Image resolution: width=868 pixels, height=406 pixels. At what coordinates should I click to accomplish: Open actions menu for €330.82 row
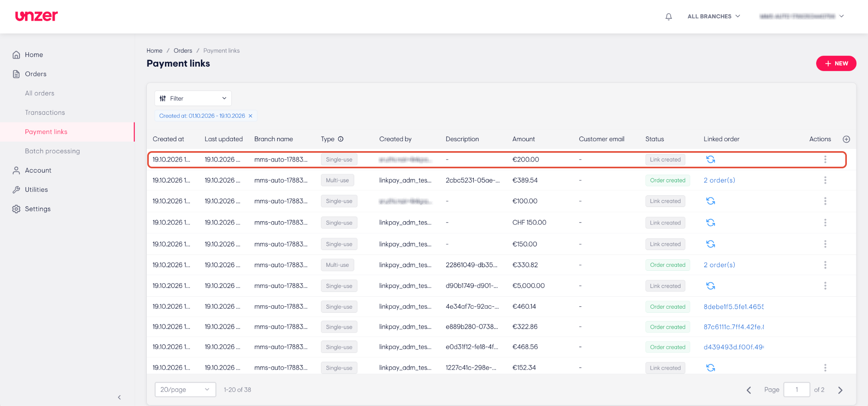[x=825, y=265]
